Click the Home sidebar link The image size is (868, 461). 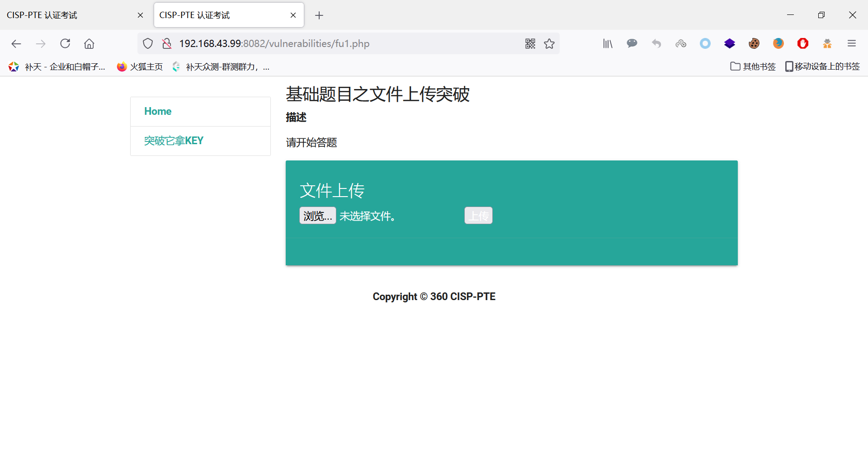158,111
